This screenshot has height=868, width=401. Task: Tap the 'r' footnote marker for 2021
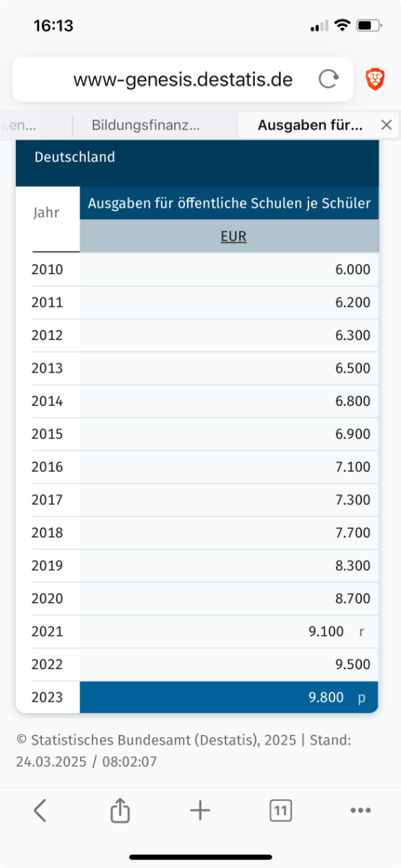[362, 631]
